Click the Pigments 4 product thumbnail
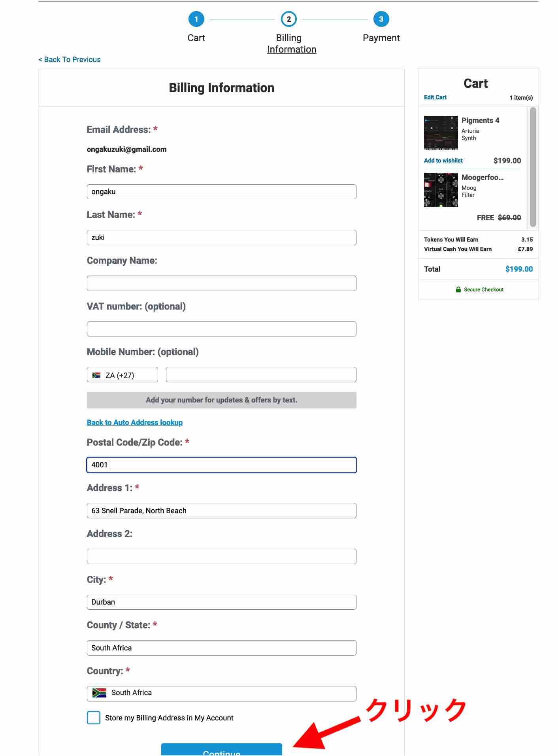Image resolution: width=558 pixels, height=756 pixels. coord(441,133)
